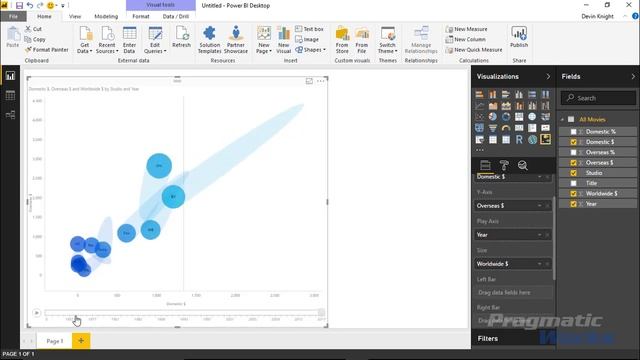
Task: Click Copy in the Clipboard group
Action: click(x=35, y=40)
